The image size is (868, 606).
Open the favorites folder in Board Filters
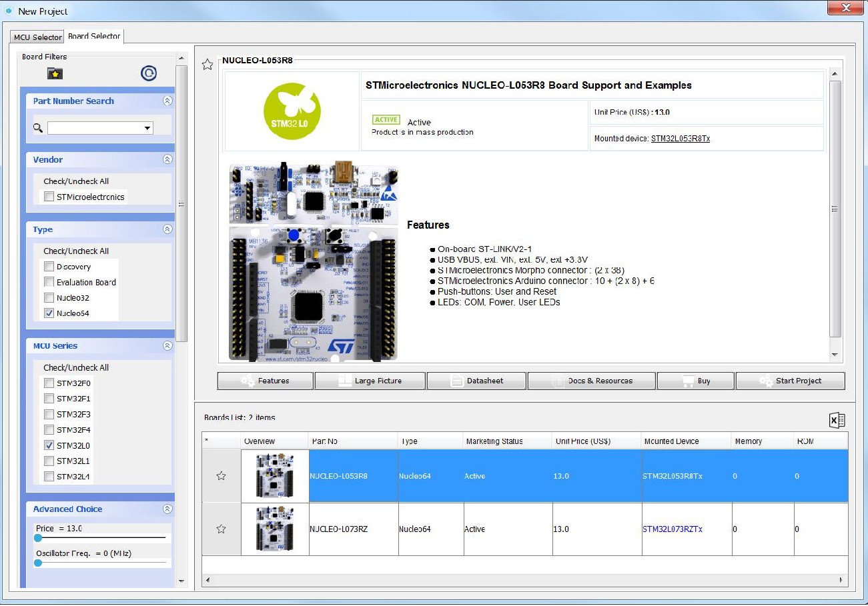click(x=55, y=73)
